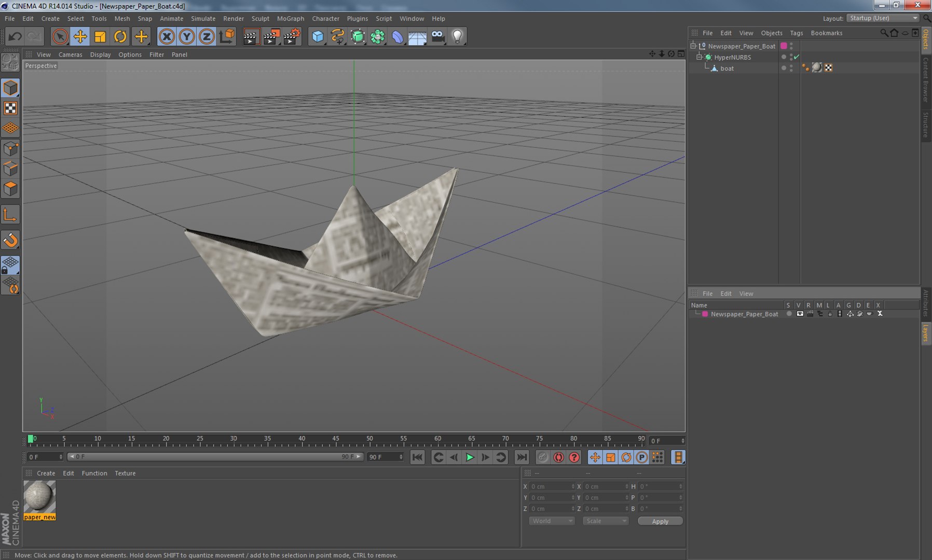This screenshot has width=932, height=560.
Task: Click the timeline range slider bar
Action: tap(215, 457)
